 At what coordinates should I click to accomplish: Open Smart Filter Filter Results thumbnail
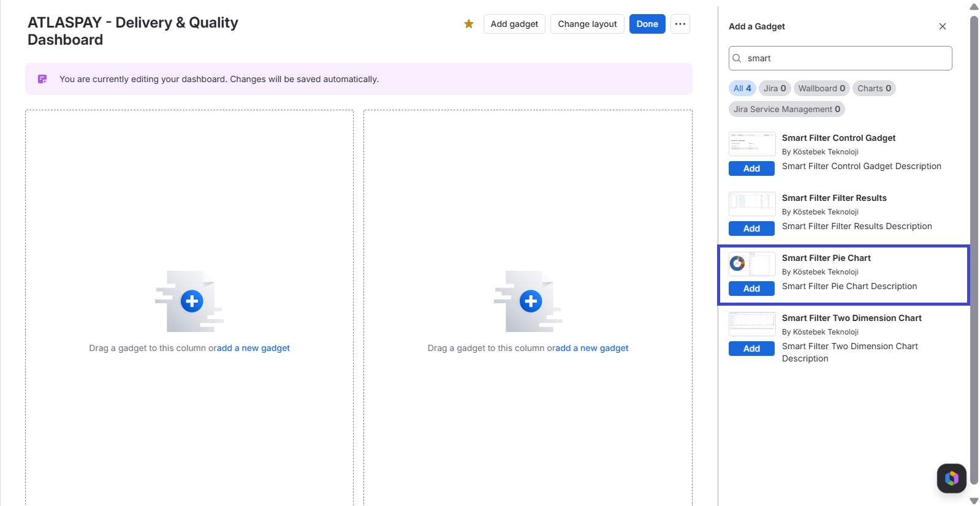coord(752,204)
